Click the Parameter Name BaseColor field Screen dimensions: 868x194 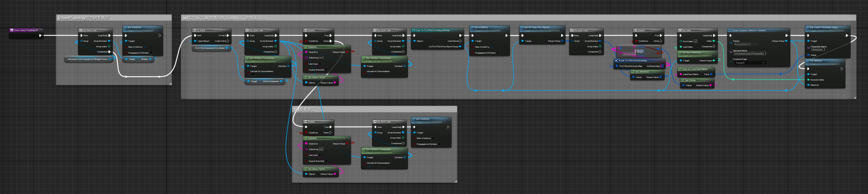(818, 50)
